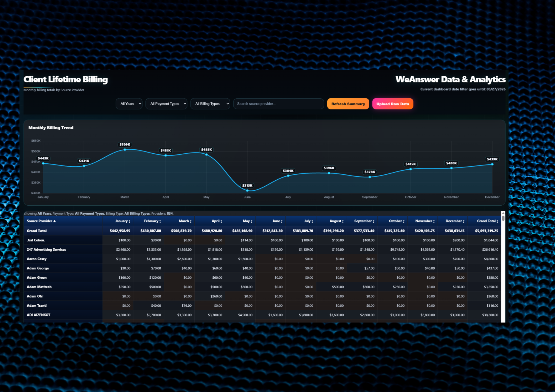The image size is (555, 392).
Task: Click the June total $312,843.30 cell
Action: (272, 231)
